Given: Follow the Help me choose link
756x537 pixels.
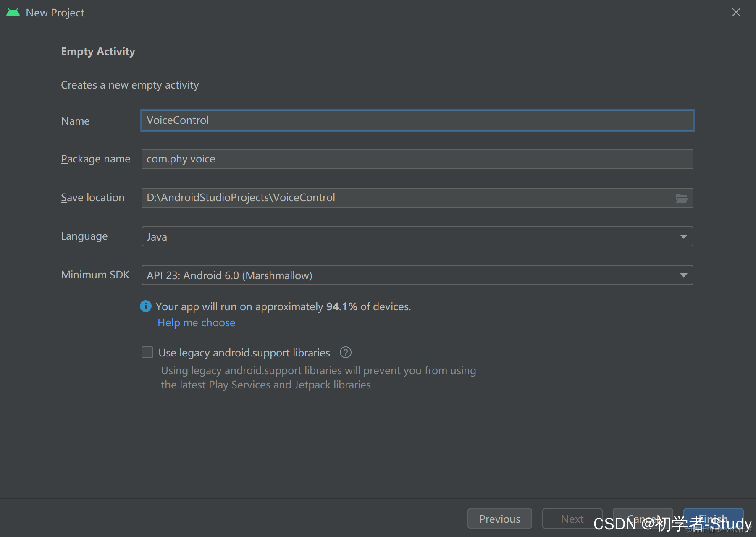Looking at the screenshot, I should 196,322.
